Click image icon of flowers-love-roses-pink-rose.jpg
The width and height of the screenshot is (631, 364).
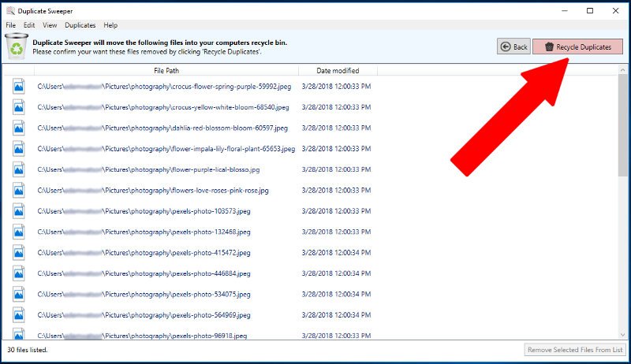(x=18, y=191)
